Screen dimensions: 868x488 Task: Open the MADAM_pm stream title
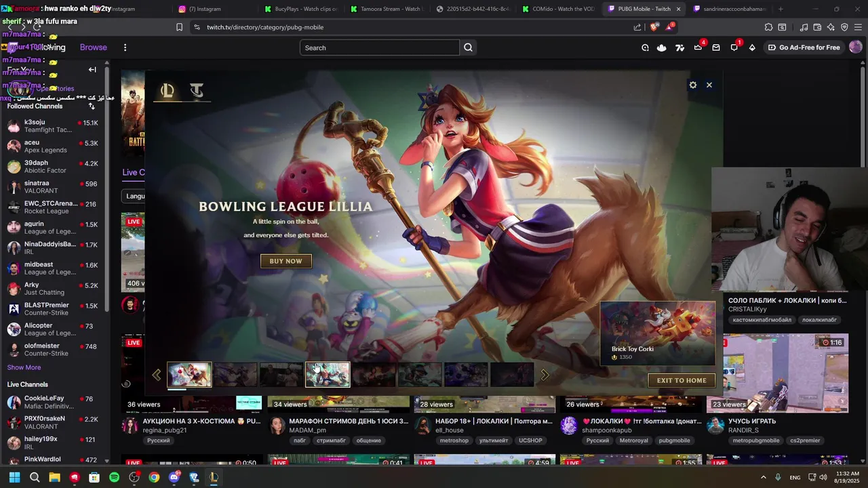coord(349,421)
